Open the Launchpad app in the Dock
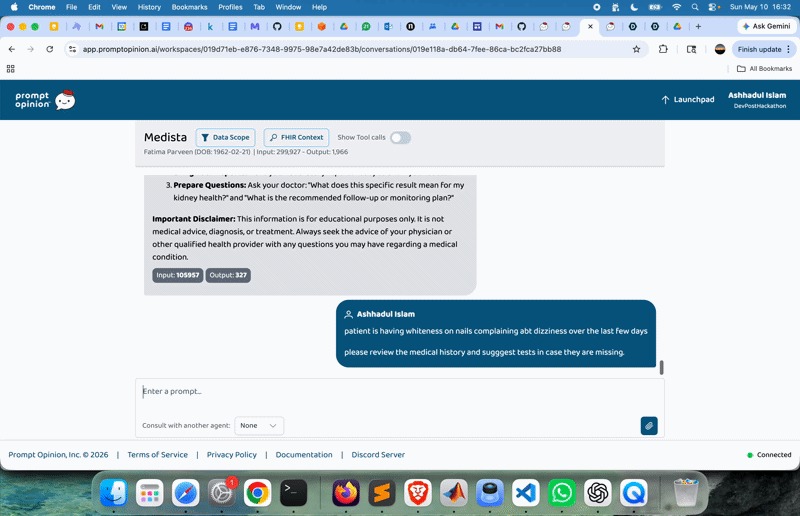 pyautogui.click(x=149, y=493)
